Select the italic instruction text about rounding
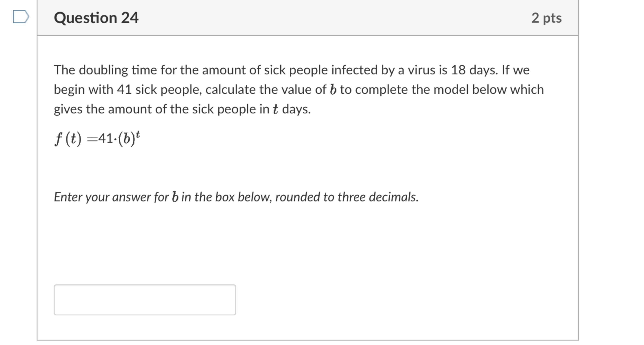This screenshot has height=345, width=644. coord(236,197)
